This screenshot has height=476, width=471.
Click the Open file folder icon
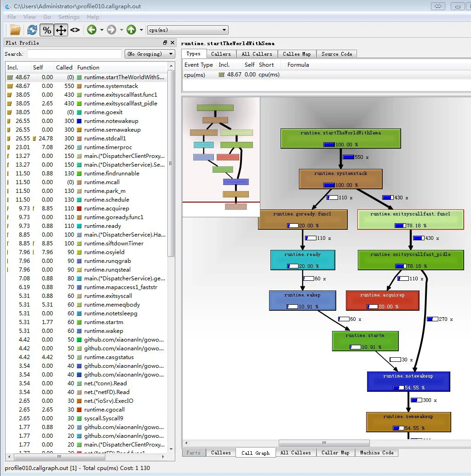coord(16,30)
